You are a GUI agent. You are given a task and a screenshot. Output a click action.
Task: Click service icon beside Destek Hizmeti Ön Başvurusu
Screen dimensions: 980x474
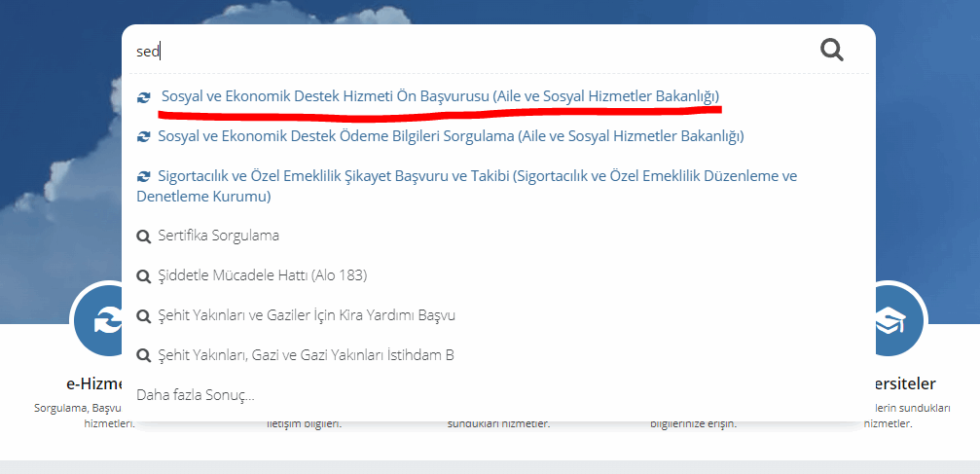pos(144,97)
